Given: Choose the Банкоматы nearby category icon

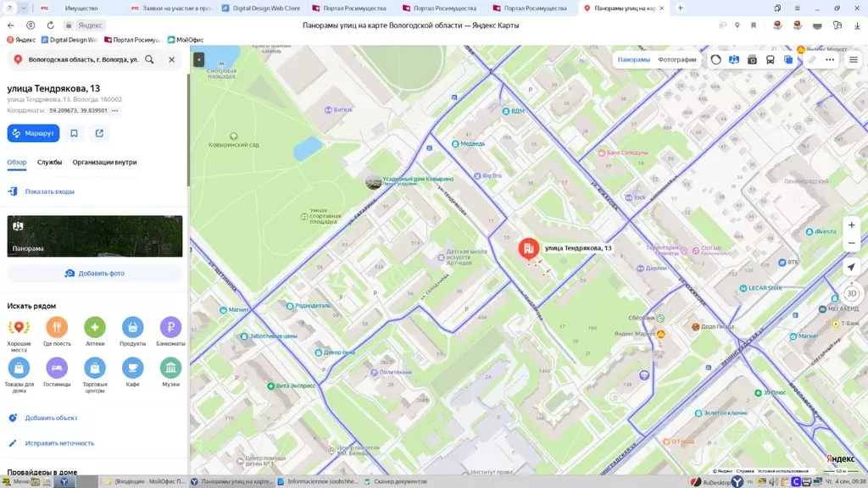Looking at the screenshot, I should coord(170,327).
